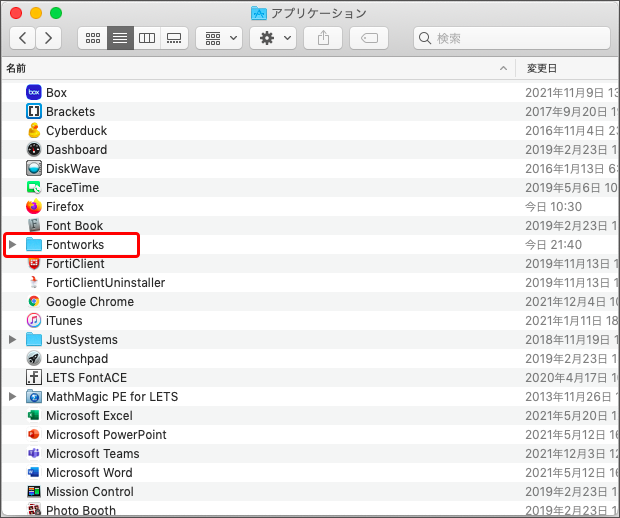620x518 pixels.
Task: Expand the Fontworks folder disclosure triangle
Action: point(12,244)
